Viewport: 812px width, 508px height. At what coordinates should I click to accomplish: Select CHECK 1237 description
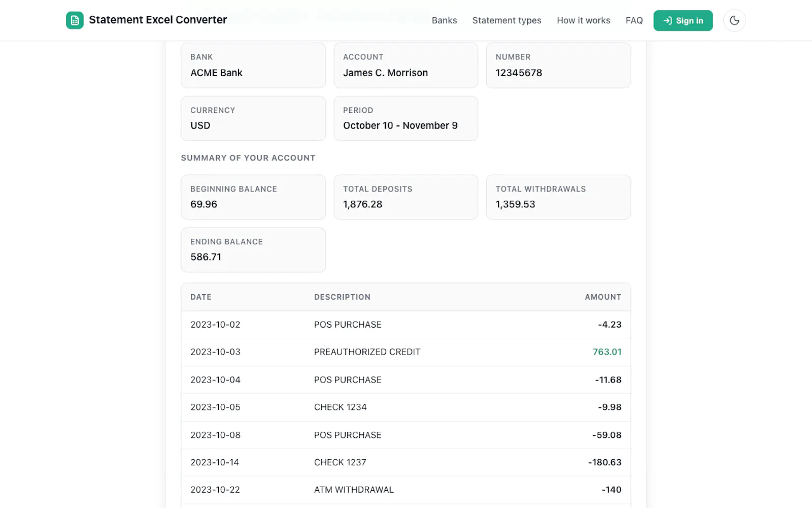(340, 463)
